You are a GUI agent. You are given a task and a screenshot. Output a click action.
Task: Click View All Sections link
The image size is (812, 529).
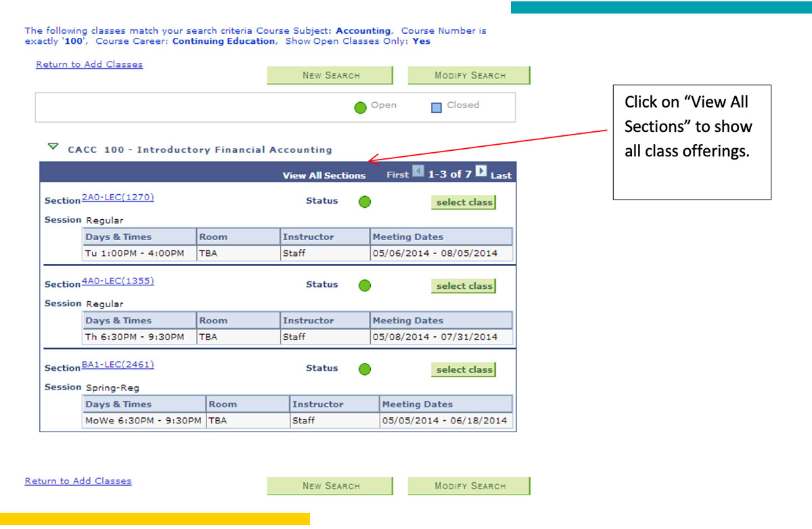(x=323, y=175)
